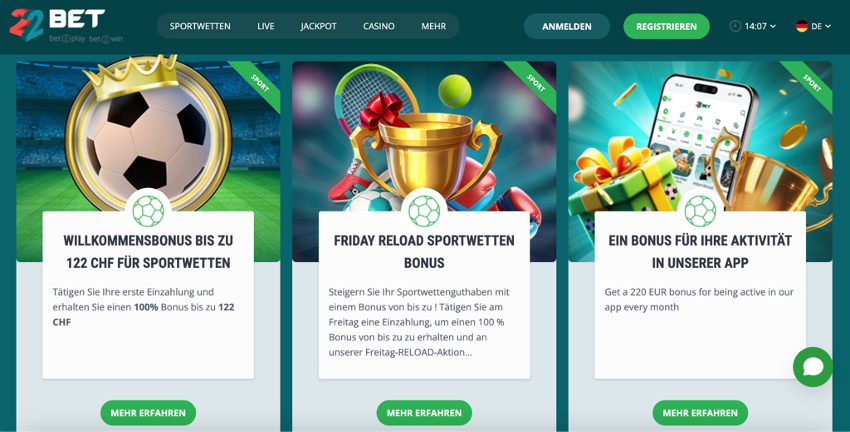850x432 pixels.
Task: Click soccer ball icon on Willkommensbonus card
Action: [x=148, y=211]
